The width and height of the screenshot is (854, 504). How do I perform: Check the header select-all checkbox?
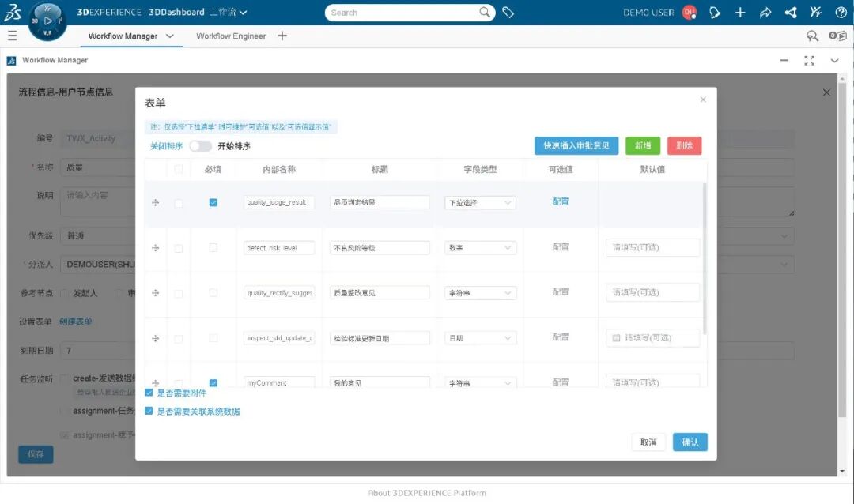178,169
